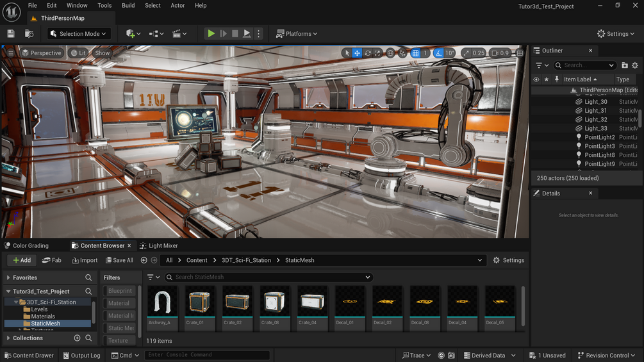Open the Blueprints toolbar dropdown
The width and height of the screenshot is (644, 362).
tap(156, 34)
